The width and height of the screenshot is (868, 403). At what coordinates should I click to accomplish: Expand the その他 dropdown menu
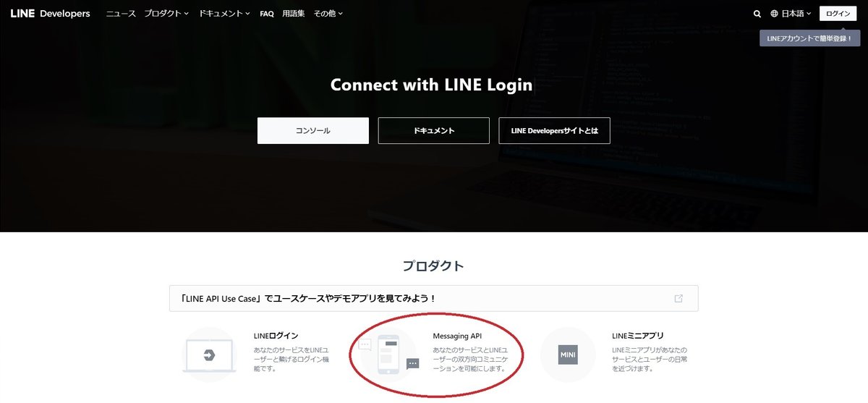pyautogui.click(x=328, y=14)
